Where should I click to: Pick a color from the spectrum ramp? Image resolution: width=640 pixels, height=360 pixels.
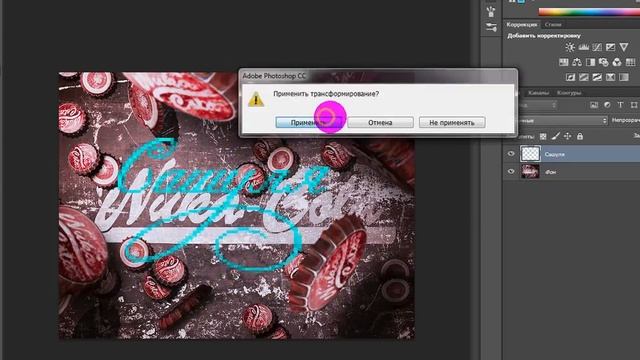tap(589, 12)
